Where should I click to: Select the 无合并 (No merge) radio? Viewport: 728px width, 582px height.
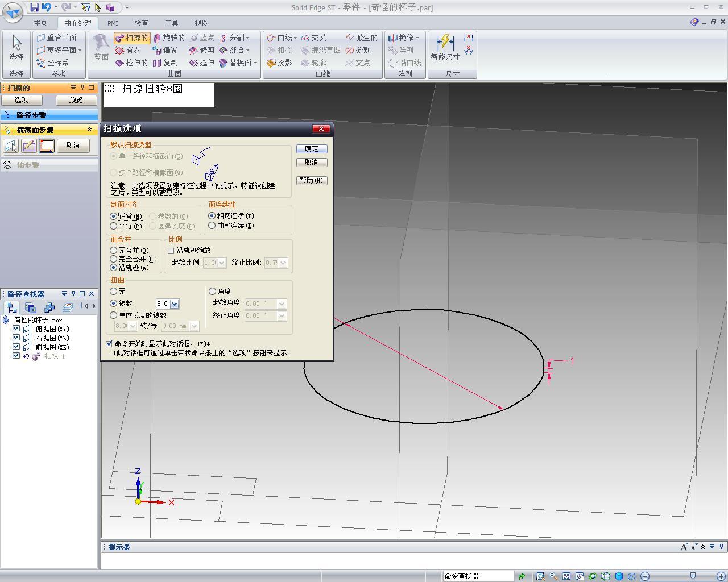[129, 250]
